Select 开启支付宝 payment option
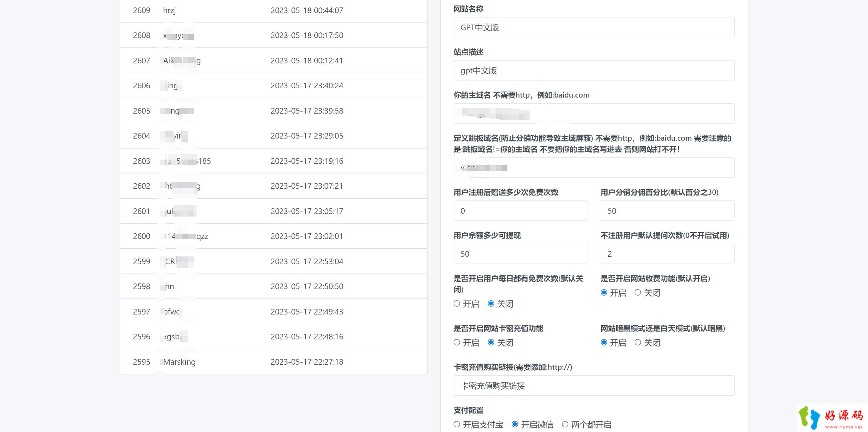This screenshot has height=432, width=868. coord(457,425)
